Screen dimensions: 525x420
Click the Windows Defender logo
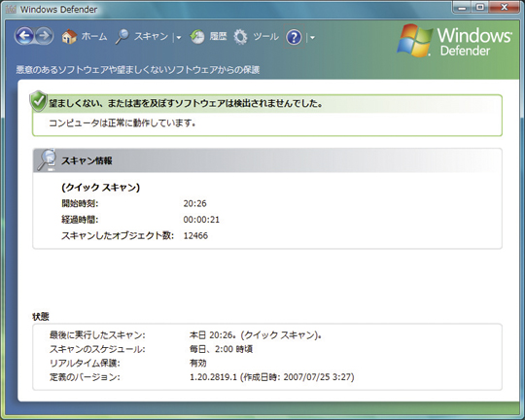click(455, 41)
